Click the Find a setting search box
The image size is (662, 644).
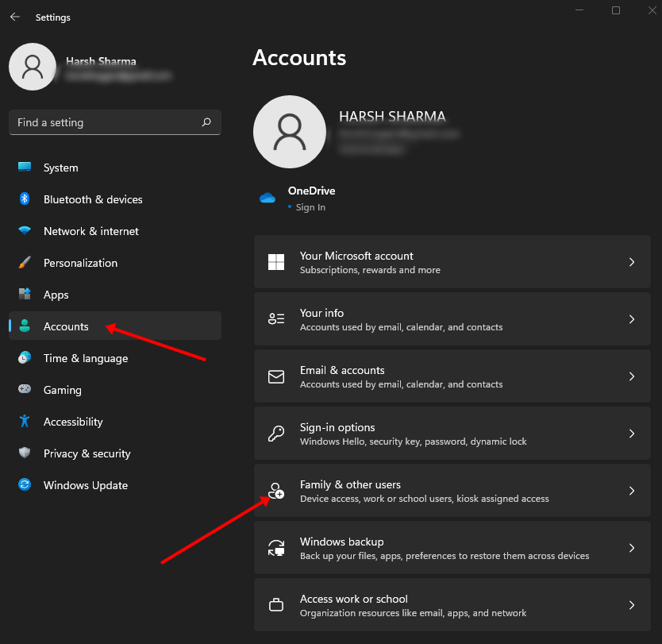[103, 122]
